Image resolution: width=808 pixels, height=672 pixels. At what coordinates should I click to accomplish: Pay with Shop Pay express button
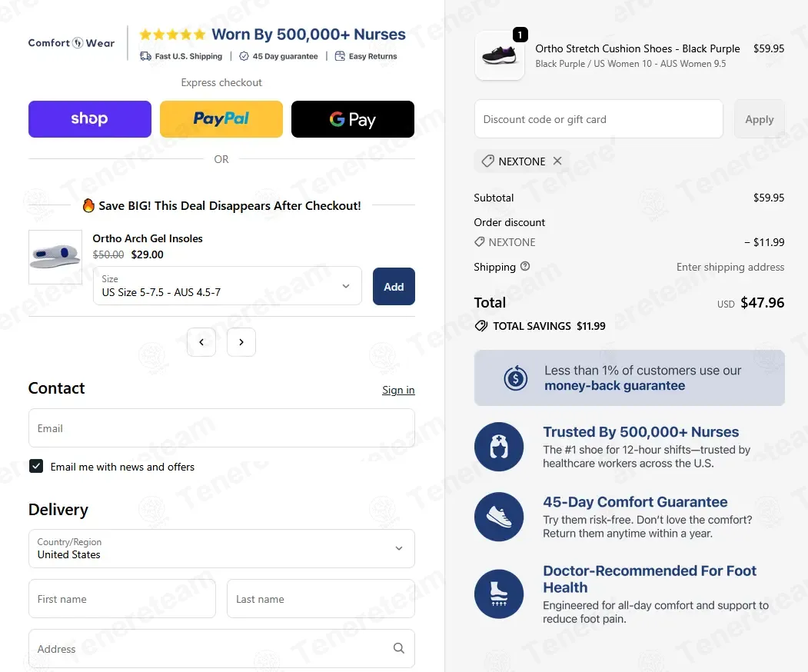click(90, 119)
